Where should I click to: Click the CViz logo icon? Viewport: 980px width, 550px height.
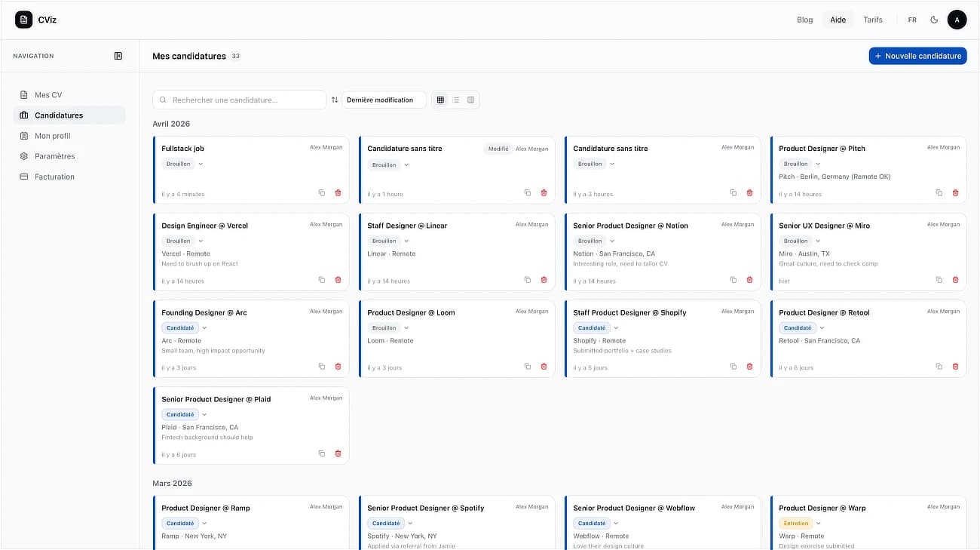pos(23,20)
